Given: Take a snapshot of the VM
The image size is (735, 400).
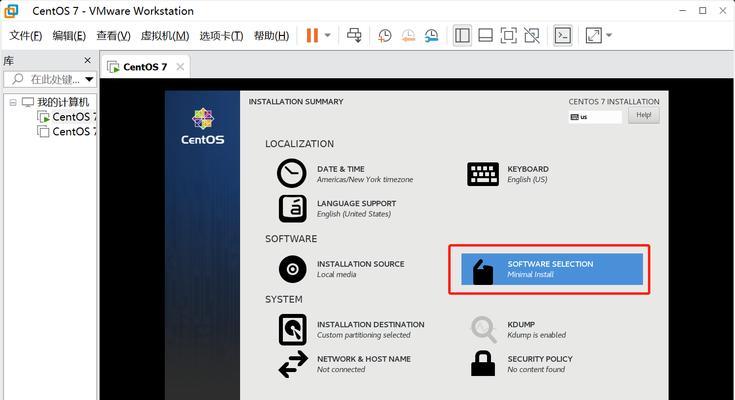Looking at the screenshot, I should pos(385,36).
